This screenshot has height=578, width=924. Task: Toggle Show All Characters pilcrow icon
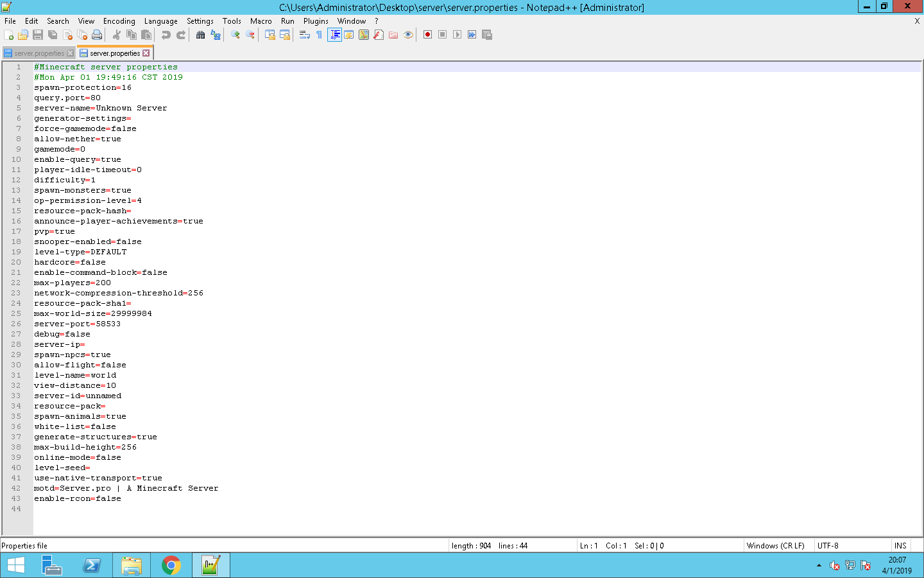coord(320,35)
